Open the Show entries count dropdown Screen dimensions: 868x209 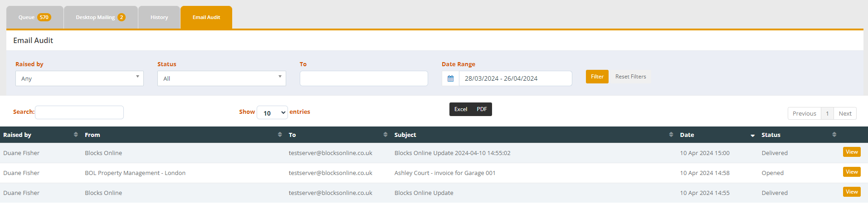tap(272, 112)
